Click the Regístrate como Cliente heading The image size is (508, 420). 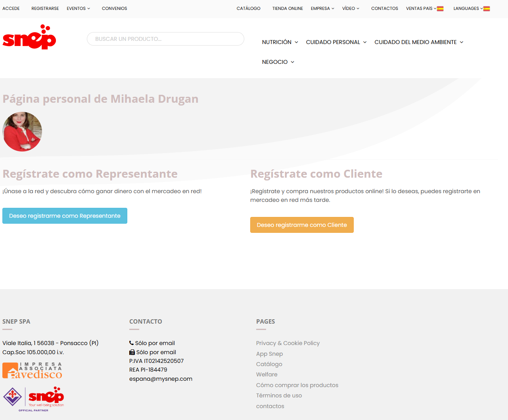click(316, 174)
